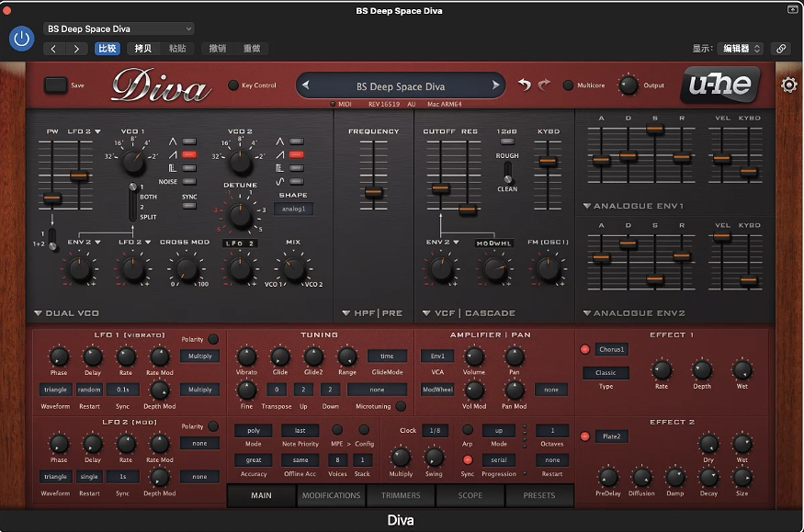804x532 pixels.
Task: Click the Diva Save button
Action: click(x=56, y=85)
